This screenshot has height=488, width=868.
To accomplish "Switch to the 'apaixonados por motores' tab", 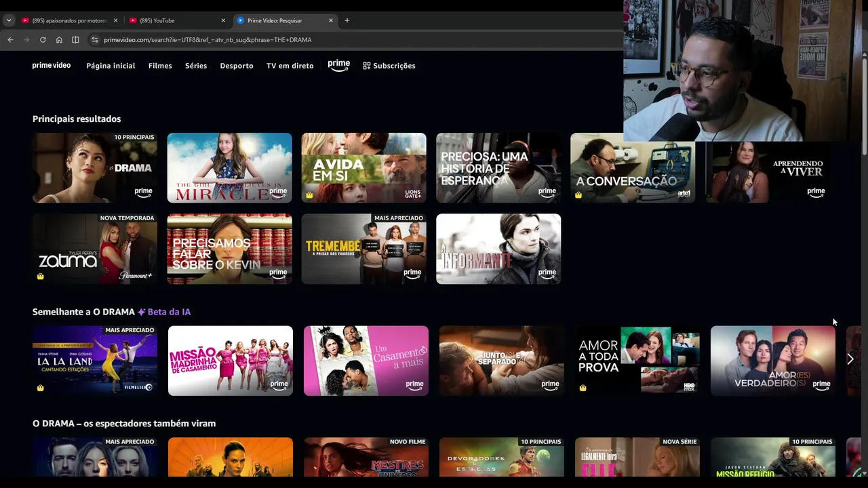I will tap(69, 20).
